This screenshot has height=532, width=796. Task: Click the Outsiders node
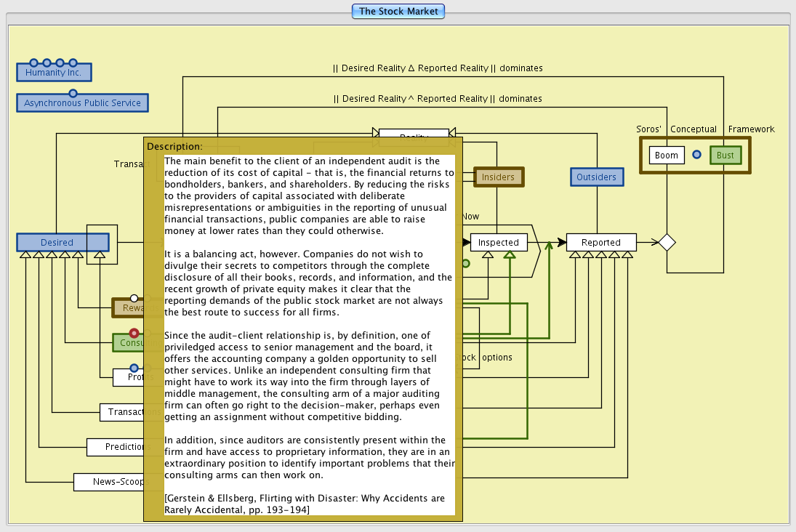[x=596, y=177]
